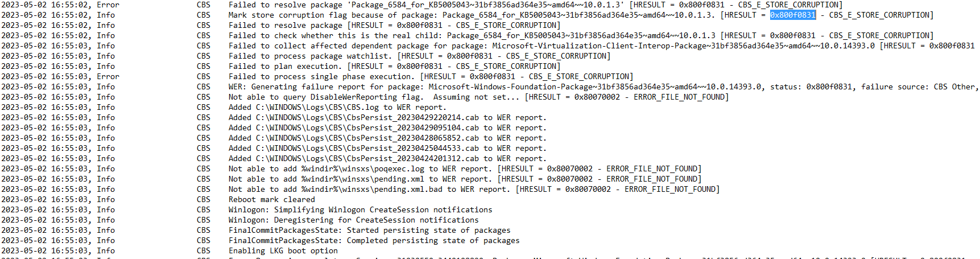This screenshot has width=980, height=259.
Task: Select 'Failed to plan execution' log message
Action: pos(394,66)
